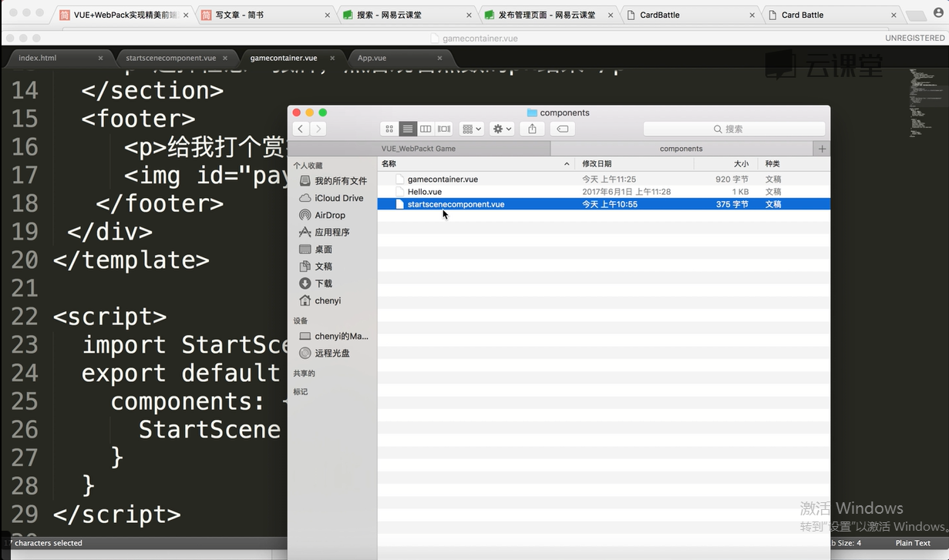Viewport: 949px width, 560px height.
Task: Open Finder gear action menu
Action: pyautogui.click(x=502, y=129)
